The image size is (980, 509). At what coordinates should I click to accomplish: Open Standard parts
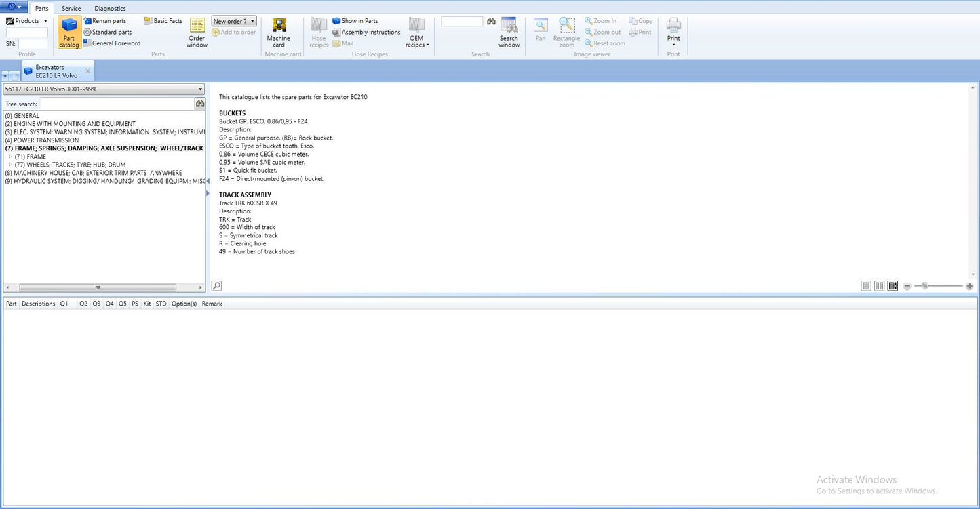[108, 32]
